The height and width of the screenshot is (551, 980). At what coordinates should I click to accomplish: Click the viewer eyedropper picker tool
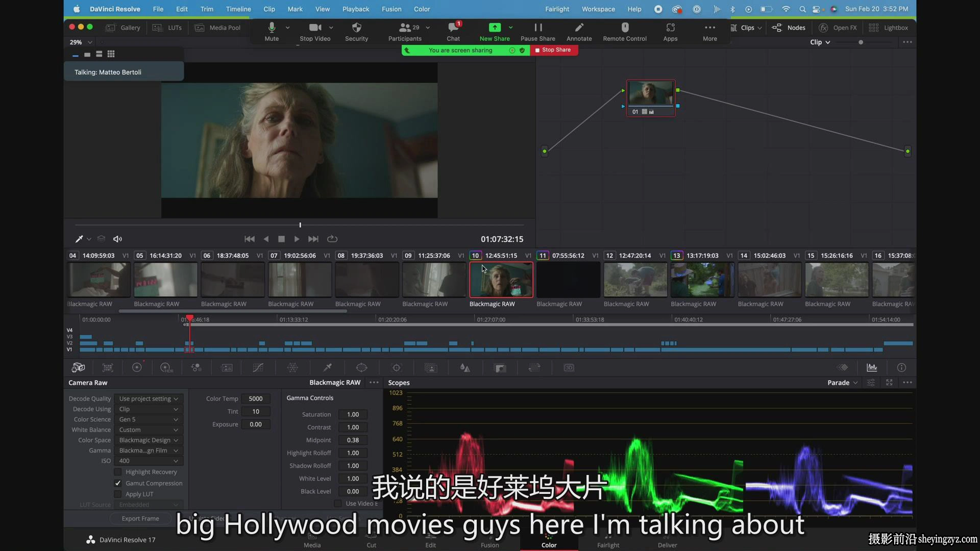click(x=79, y=239)
